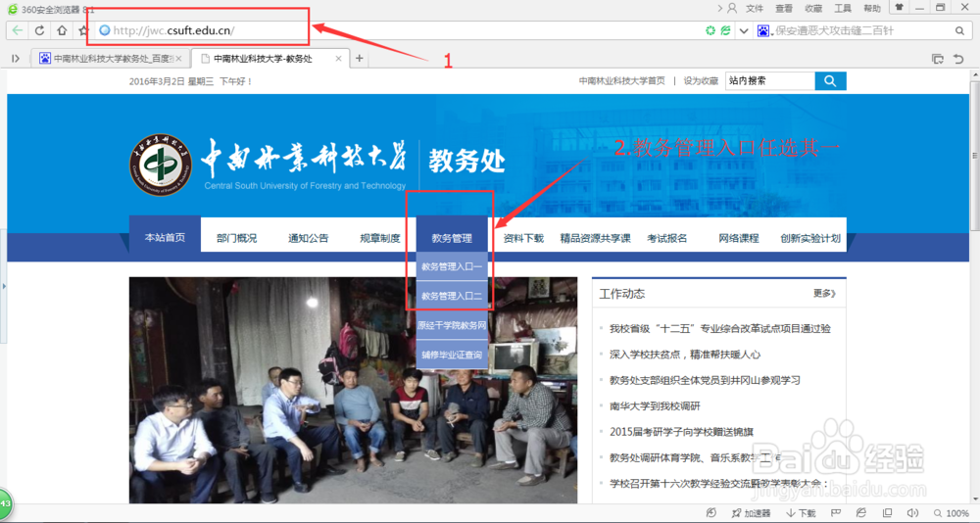
Task: Click the blue site search magnifier button
Action: pos(831,80)
